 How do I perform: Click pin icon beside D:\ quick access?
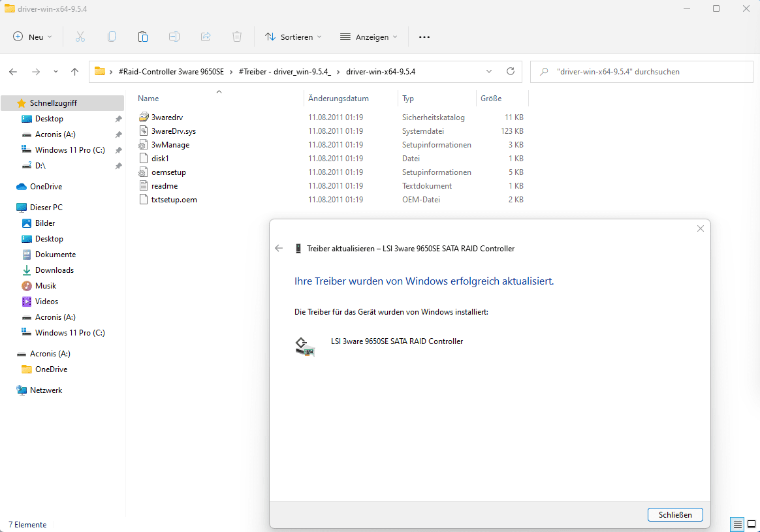coord(118,166)
